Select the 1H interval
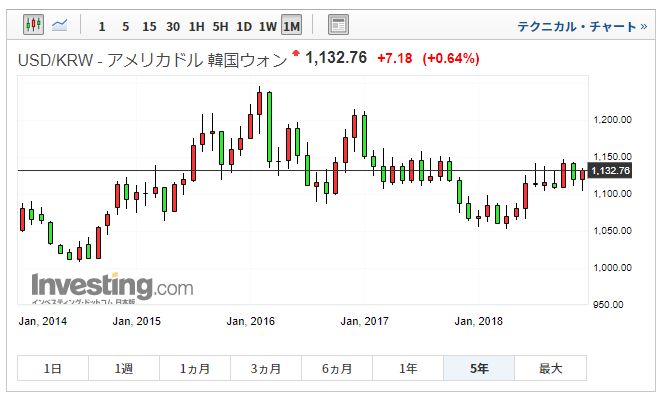669x411 pixels. [197, 24]
